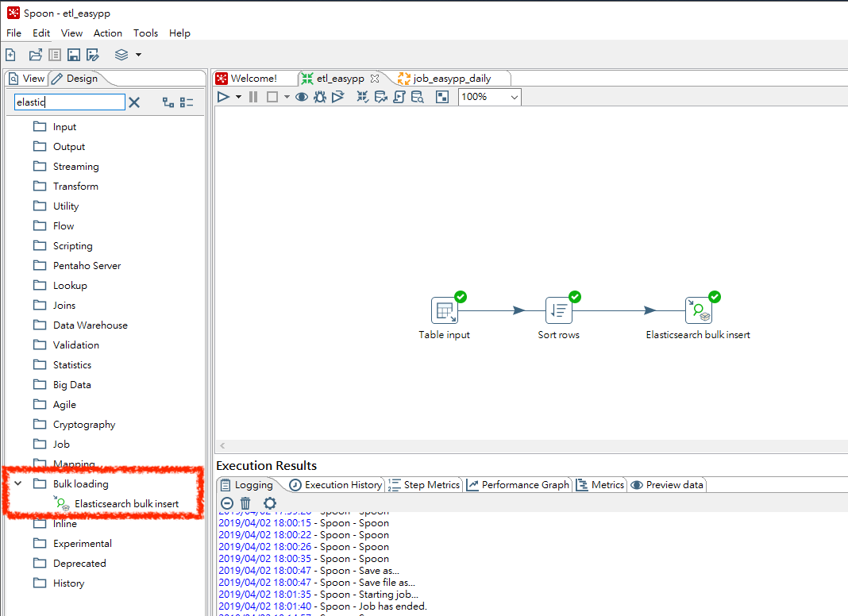Viewport: 848px width, 616px height.
Task: Click the Explore database icon
Action: [x=417, y=97]
